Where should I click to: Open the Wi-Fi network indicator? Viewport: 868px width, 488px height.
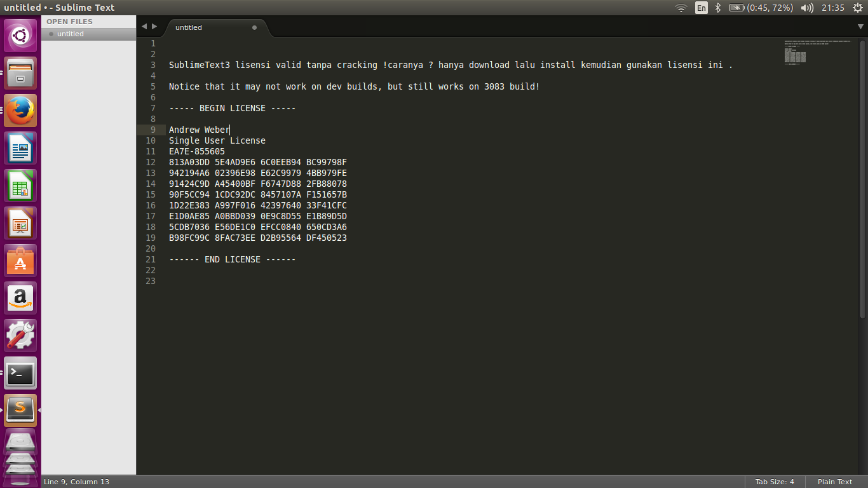(x=681, y=8)
